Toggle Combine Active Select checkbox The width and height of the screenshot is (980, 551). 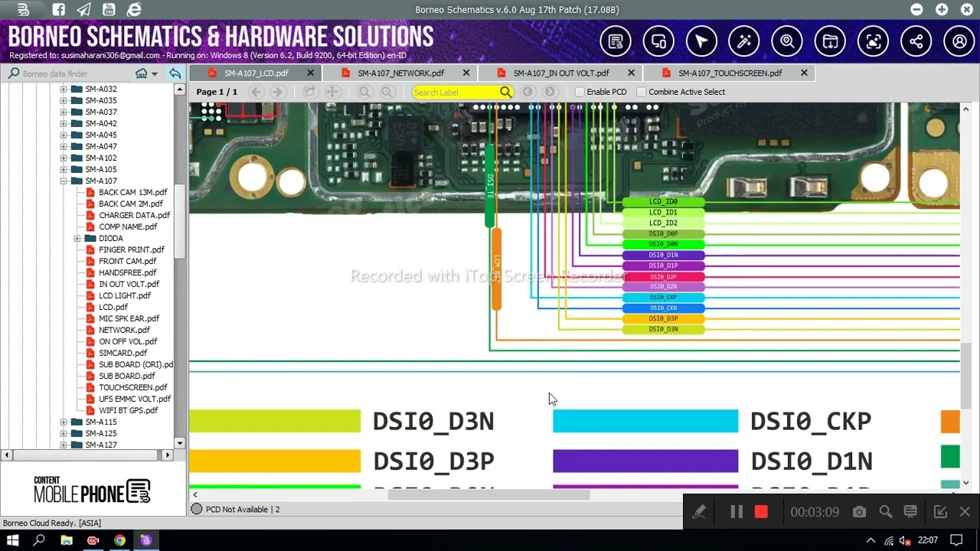point(642,92)
